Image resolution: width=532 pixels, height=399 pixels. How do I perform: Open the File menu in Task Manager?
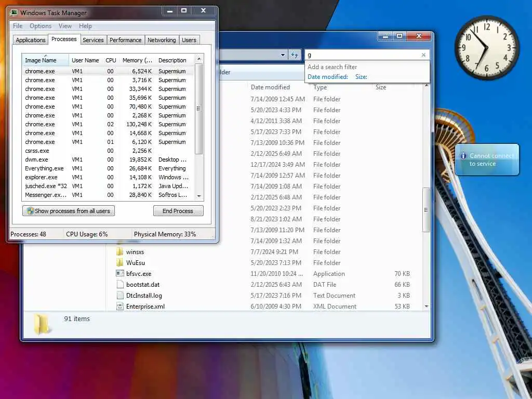[18, 26]
